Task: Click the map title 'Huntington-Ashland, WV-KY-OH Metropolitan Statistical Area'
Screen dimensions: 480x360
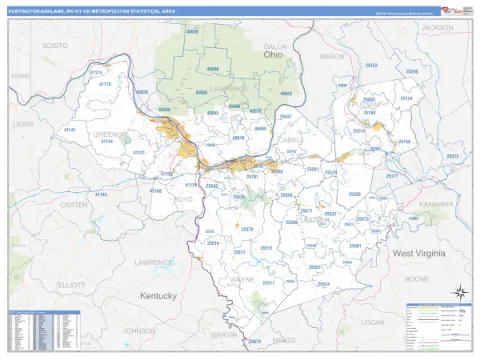Action: coord(91,11)
